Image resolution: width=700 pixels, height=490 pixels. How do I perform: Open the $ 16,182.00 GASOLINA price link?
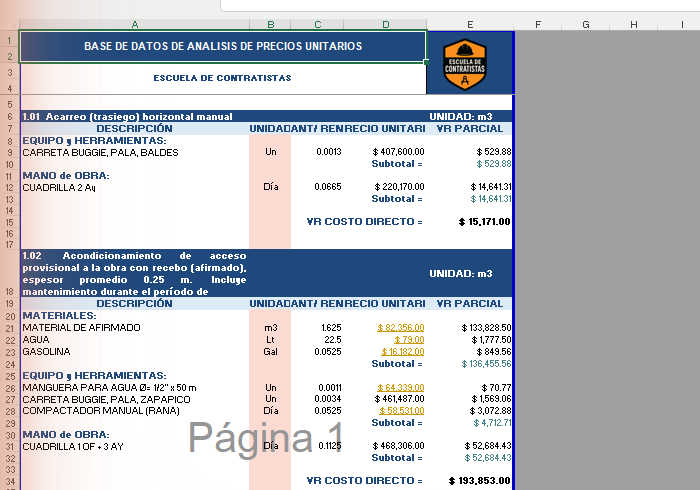(x=402, y=352)
